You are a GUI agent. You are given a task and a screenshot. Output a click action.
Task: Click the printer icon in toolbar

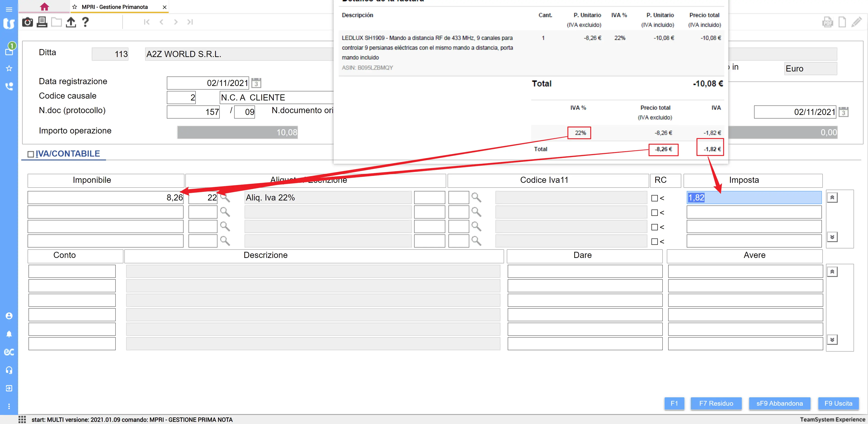[x=42, y=22]
